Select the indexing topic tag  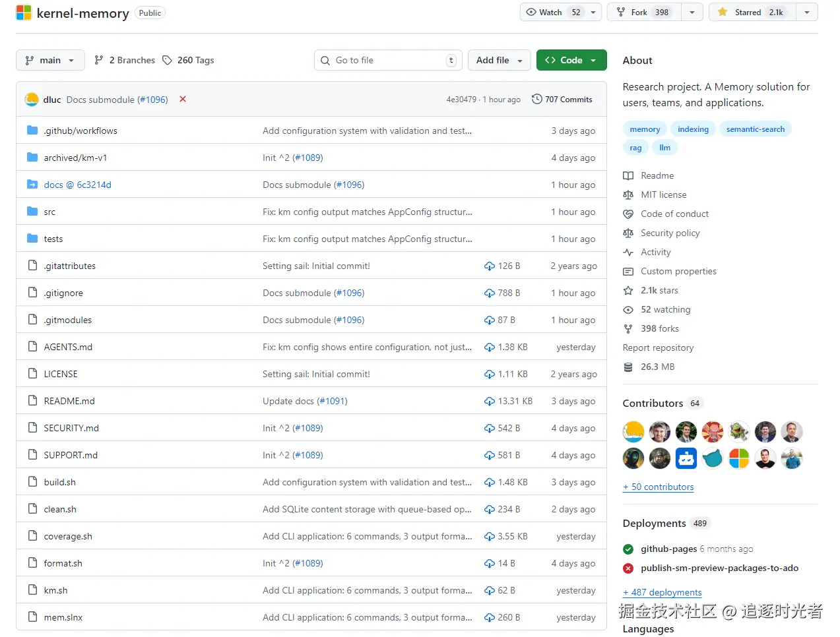693,129
